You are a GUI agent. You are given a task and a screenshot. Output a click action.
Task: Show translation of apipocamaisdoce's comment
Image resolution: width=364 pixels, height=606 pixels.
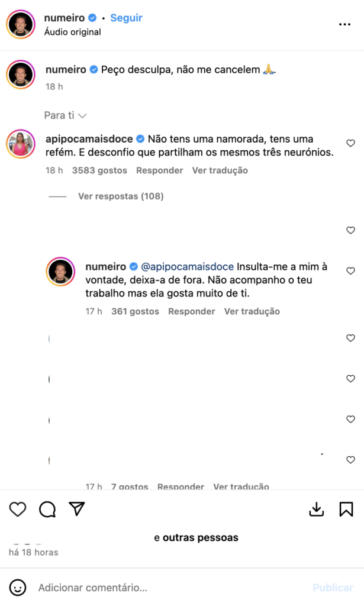(x=220, y=170)
